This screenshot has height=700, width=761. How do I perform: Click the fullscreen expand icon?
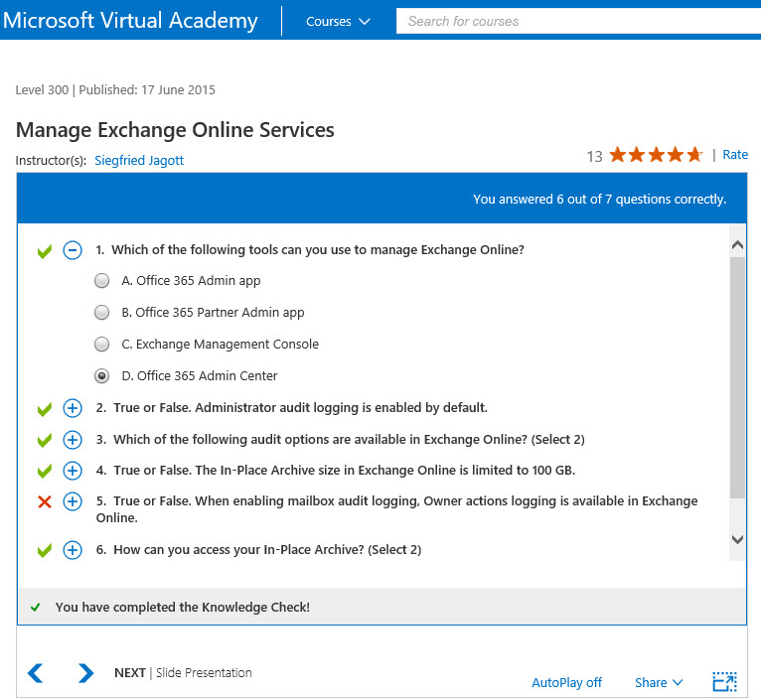(724, 682)
